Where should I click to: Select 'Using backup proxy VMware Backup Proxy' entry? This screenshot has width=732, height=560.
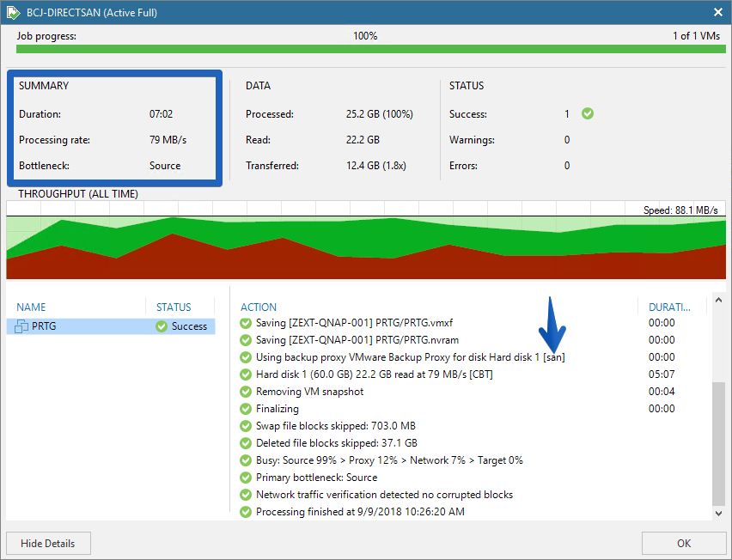pyautogui.click(x=411, y=357)
